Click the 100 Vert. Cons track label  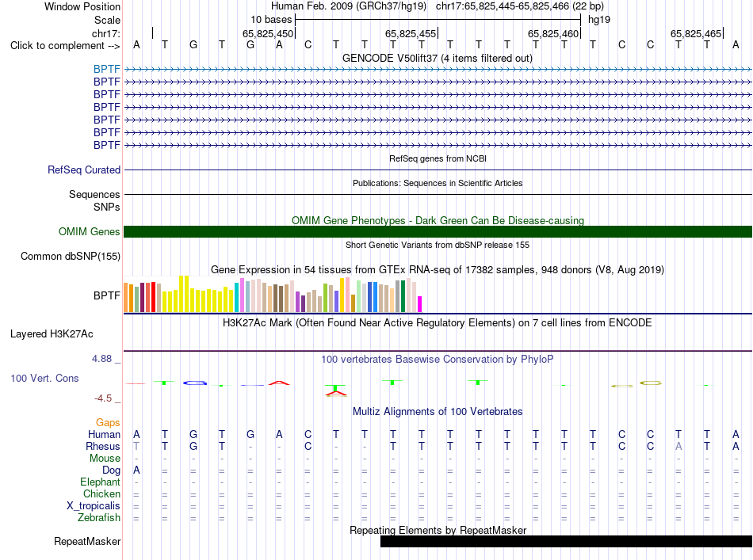pos(44,378)
